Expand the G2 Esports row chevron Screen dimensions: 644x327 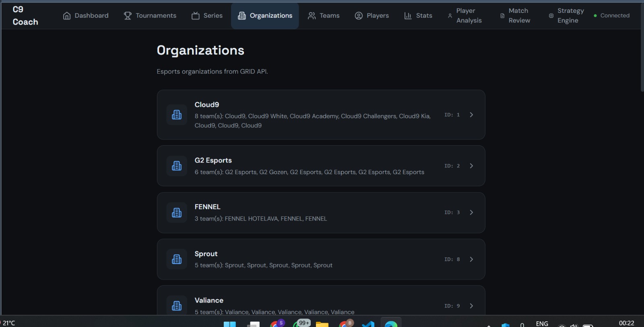click(471, 166)
